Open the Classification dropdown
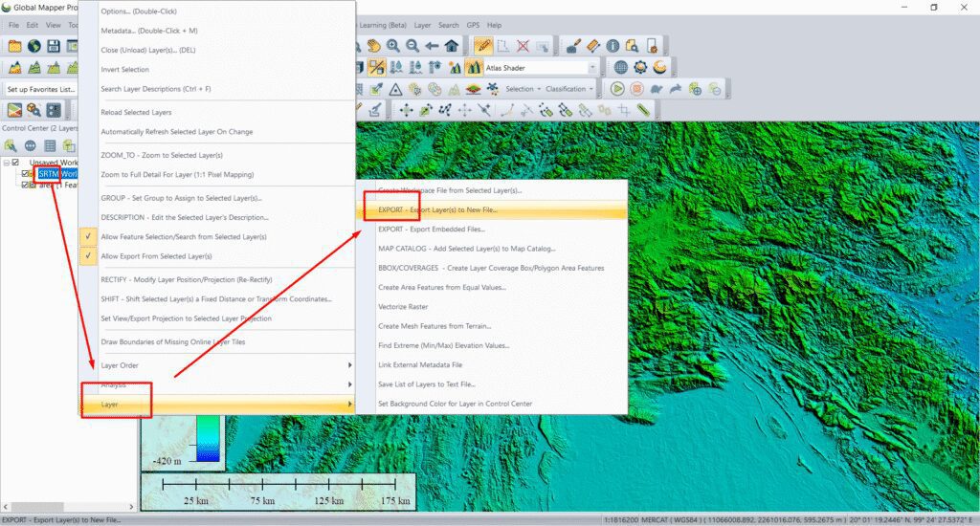 (x=569, y=89)
